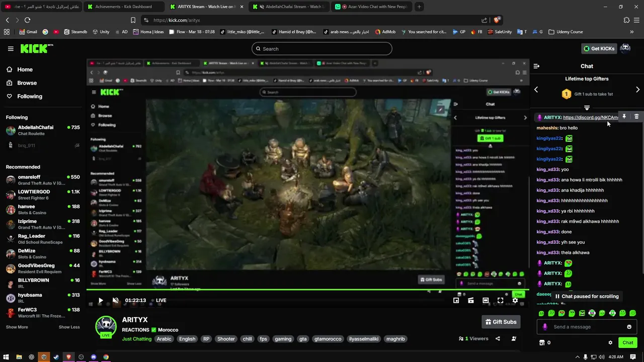Image resolution: width=644 pixels, height=362 pixels.
Task: Expand bookmarks overflow chevron
Action: pos(632,32)
